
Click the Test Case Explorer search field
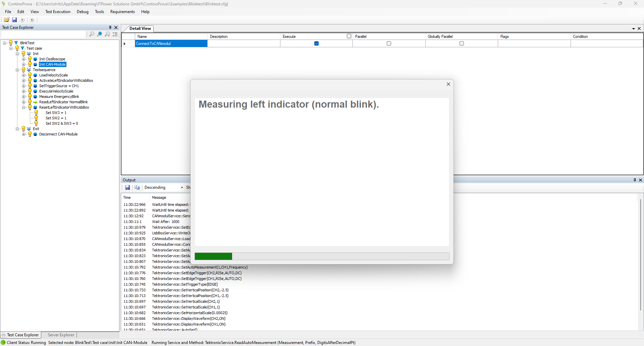tap(44, 34)
